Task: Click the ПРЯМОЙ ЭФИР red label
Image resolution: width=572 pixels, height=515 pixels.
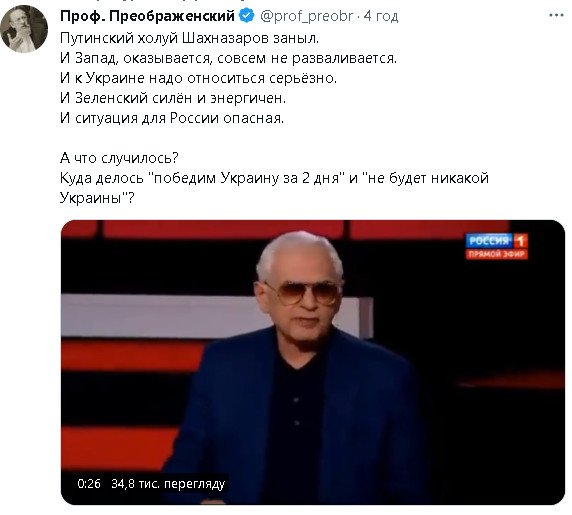Action: tap(496, 254)
